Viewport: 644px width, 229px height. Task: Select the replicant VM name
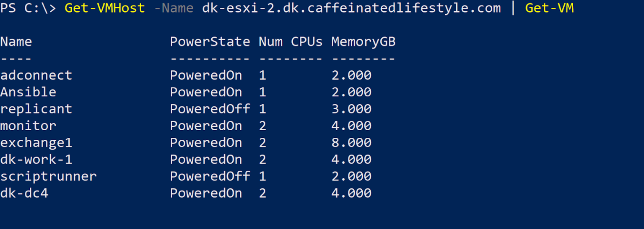tap(36, 109)
